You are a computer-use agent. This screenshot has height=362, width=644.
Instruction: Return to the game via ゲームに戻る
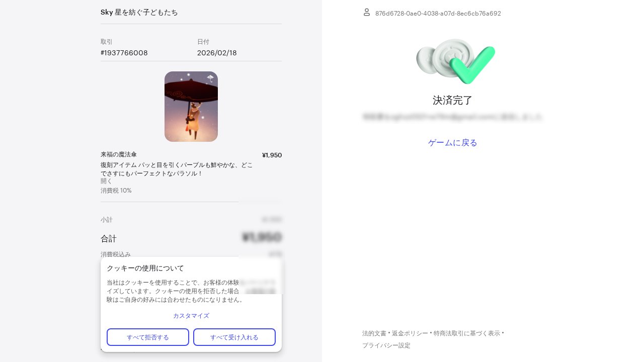pyautogui.click(x=453, y=143)
